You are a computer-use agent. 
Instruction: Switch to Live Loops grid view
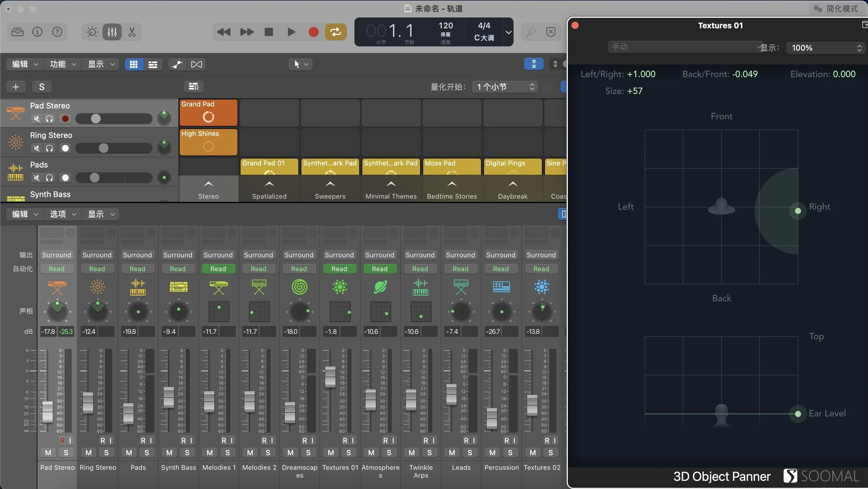(x=134, y=64)
